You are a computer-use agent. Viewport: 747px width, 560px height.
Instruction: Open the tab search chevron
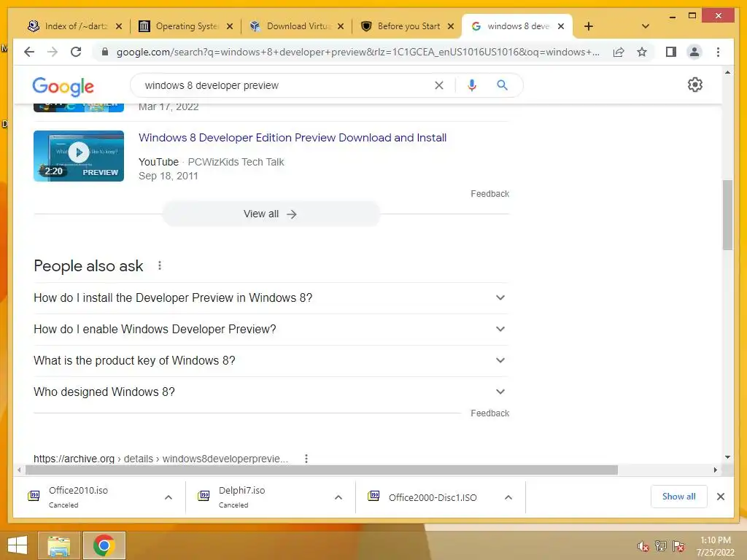pos(646,26)
